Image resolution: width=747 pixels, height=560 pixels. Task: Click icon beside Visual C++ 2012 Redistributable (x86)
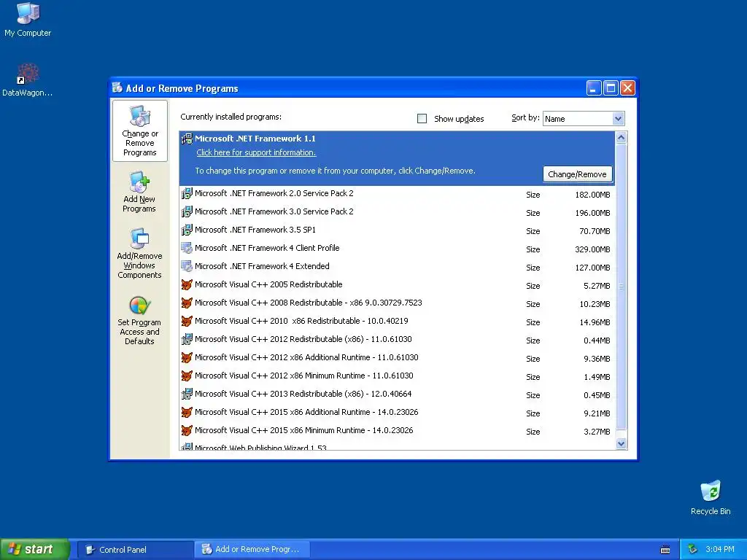tap(187, 340)
